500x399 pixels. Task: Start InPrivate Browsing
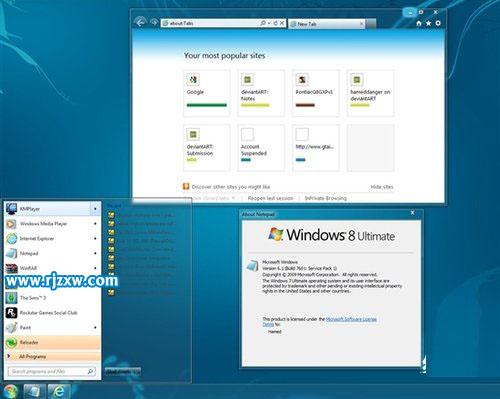coord(326,198)
